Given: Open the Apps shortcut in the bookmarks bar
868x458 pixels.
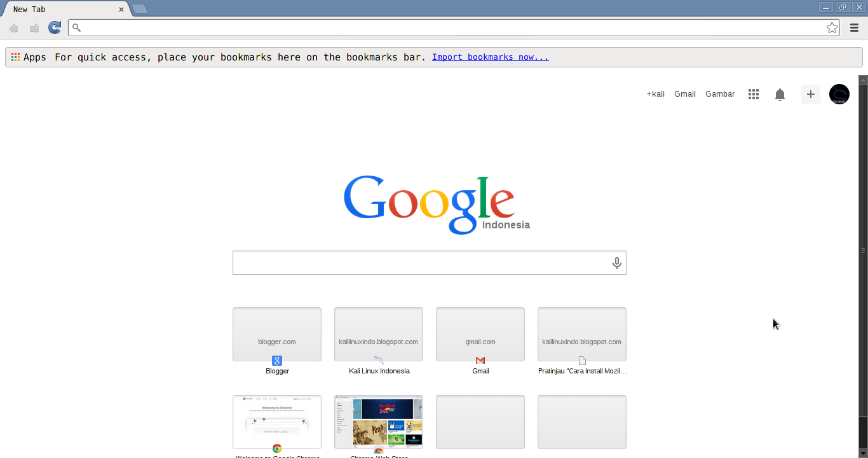Looking at the screenshot, I should pyautogui.click(x=29, y=57).
